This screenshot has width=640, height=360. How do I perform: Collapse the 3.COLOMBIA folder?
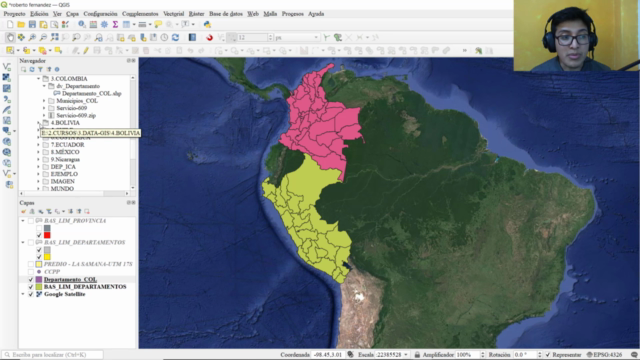(38, 78)
